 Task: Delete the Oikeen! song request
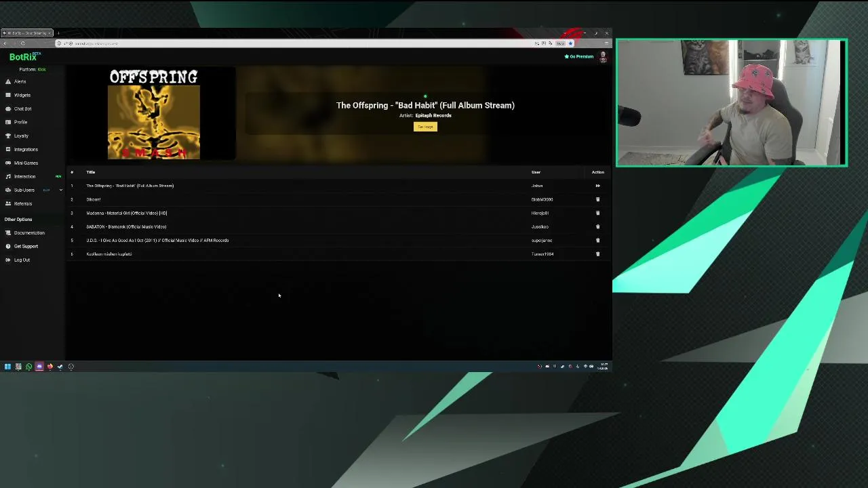(597, 199)
